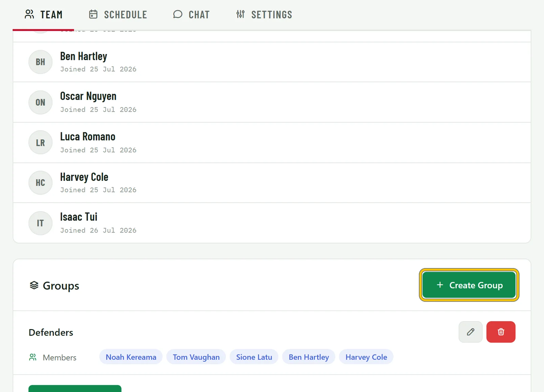Select the Harvey Cole member chip in Defenders
This screenshot has height=392, width=544.
(x=366, y=357)
